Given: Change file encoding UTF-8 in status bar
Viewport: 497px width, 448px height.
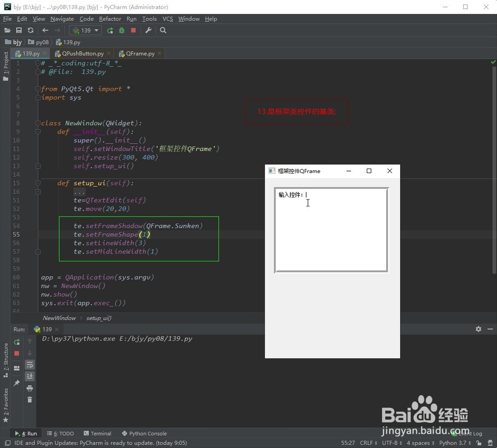Looking at the screenshot, I should click(392, 443).
